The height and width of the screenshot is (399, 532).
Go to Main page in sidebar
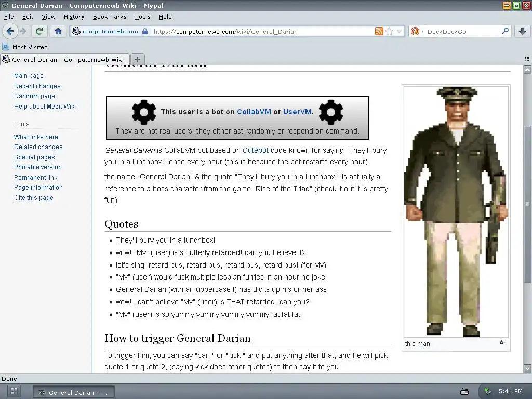coord(29,76)
